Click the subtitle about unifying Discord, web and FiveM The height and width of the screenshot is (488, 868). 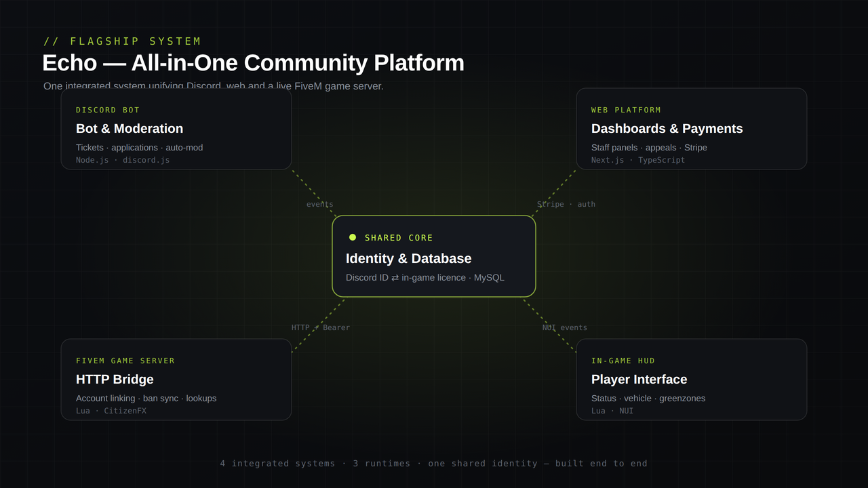214,86
